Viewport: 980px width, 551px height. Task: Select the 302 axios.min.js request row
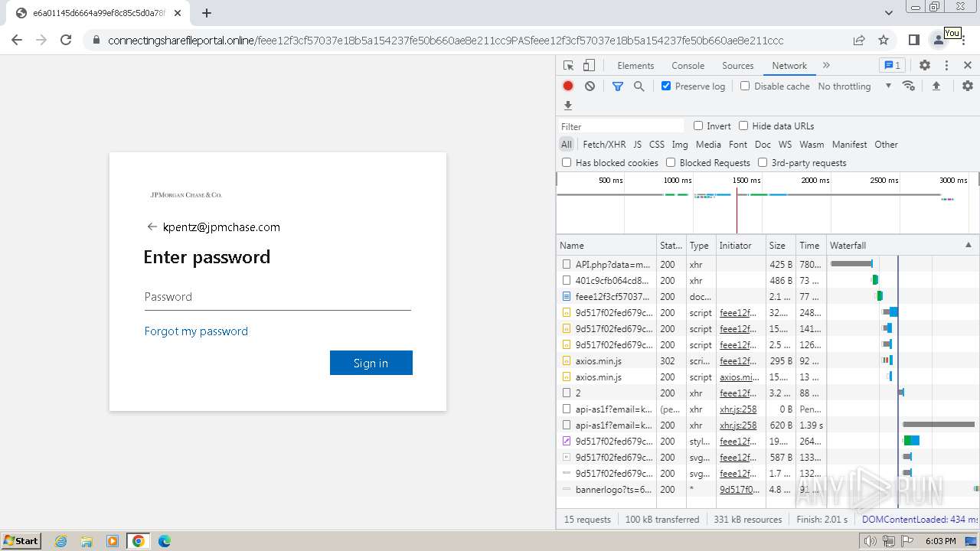(768, 360)
